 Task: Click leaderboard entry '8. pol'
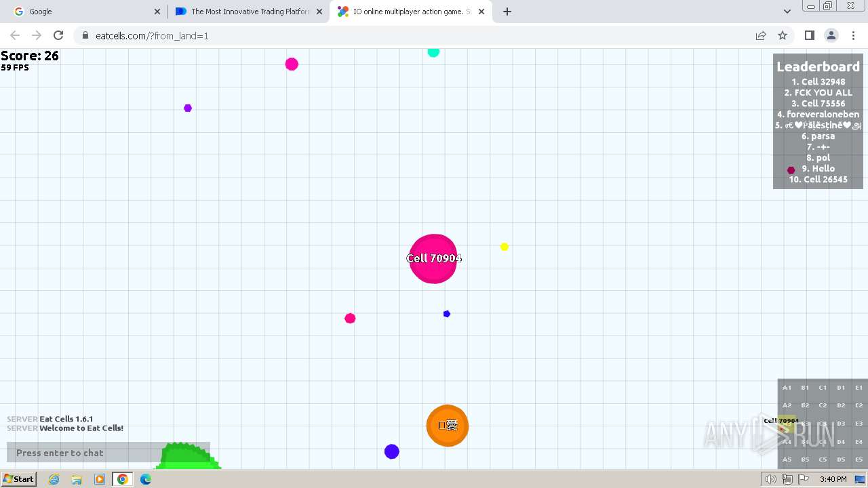818,157
